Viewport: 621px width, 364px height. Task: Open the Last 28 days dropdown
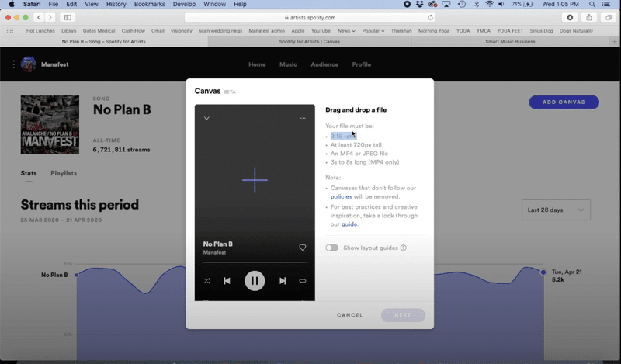click(556, 210)
